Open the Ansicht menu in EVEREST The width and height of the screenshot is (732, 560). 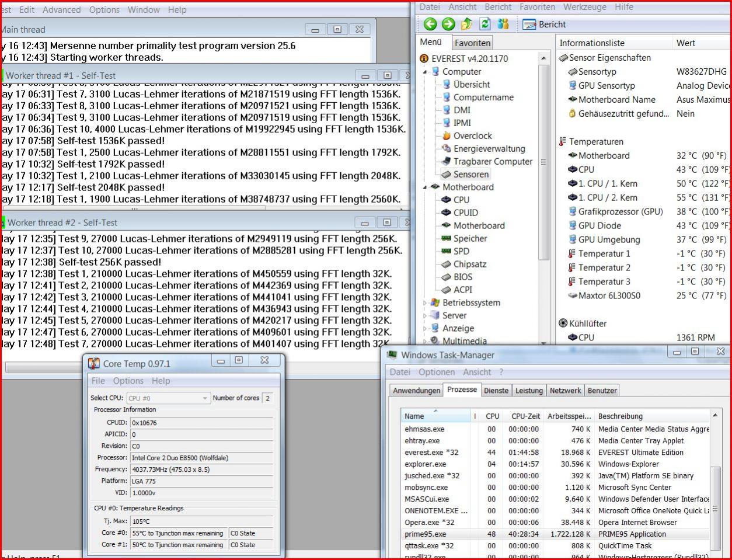pos(462,7)
